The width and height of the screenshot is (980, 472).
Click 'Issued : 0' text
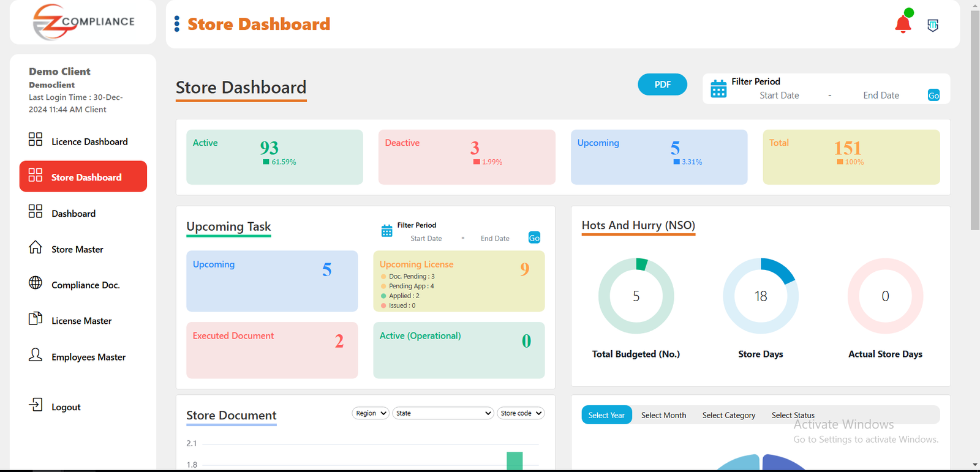[x=402, y=305]
